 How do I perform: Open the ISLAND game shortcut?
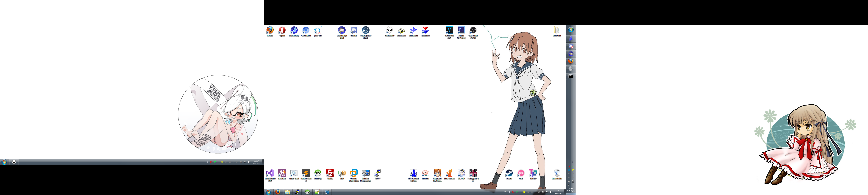(x=461, y=174)
